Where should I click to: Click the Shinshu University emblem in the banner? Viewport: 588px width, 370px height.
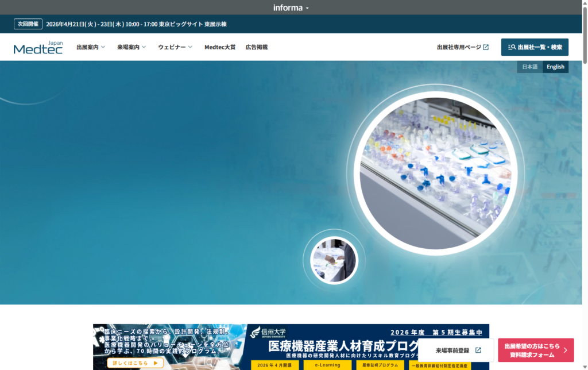point(256,332)
